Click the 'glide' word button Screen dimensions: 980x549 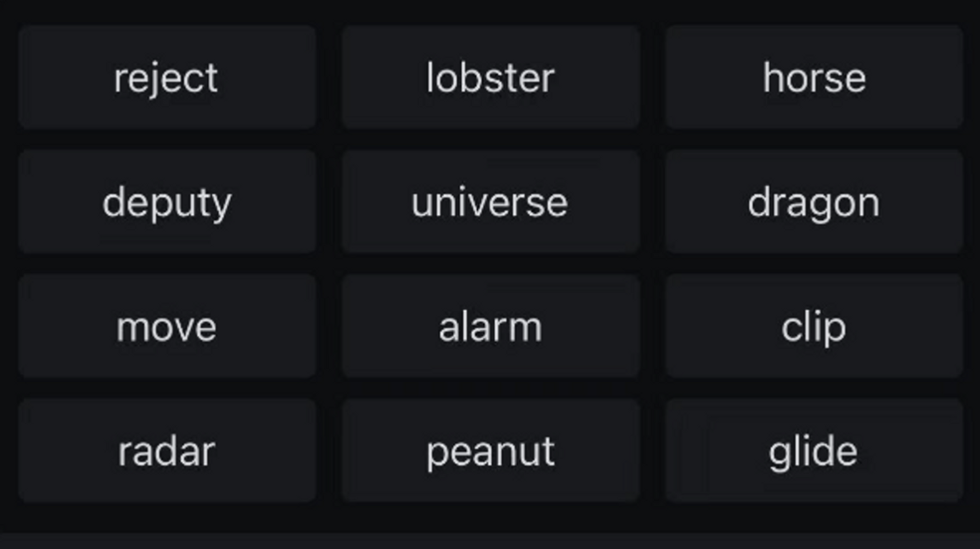tap(814, 451)
